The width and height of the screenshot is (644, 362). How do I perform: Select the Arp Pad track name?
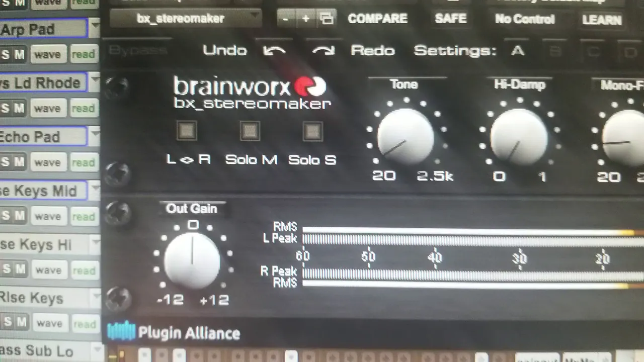[x=43, y=29]
